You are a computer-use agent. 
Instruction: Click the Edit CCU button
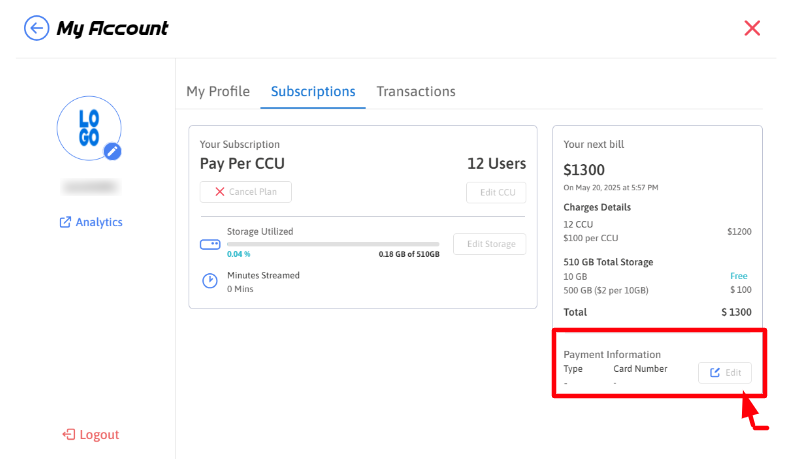tap(495, 193)
